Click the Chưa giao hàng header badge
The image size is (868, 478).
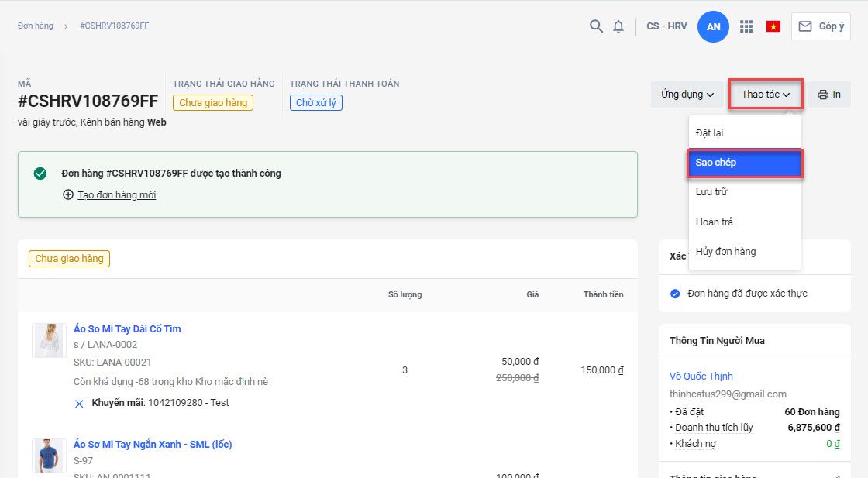213,103
